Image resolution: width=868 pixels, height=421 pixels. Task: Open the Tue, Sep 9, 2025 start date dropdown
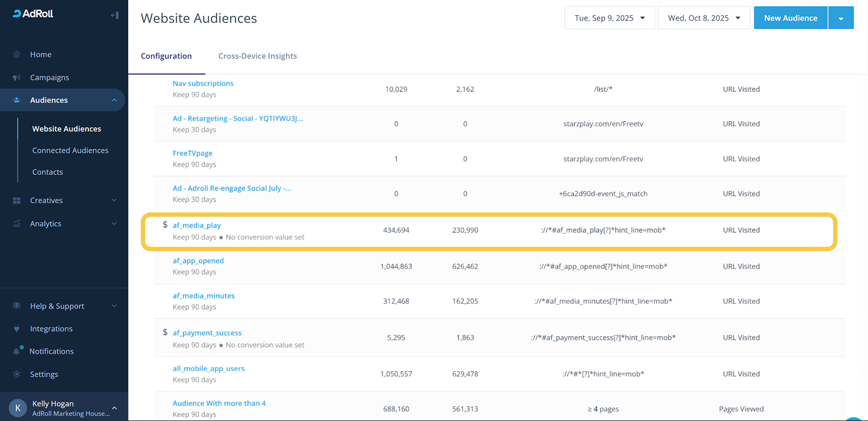[609, 18]
